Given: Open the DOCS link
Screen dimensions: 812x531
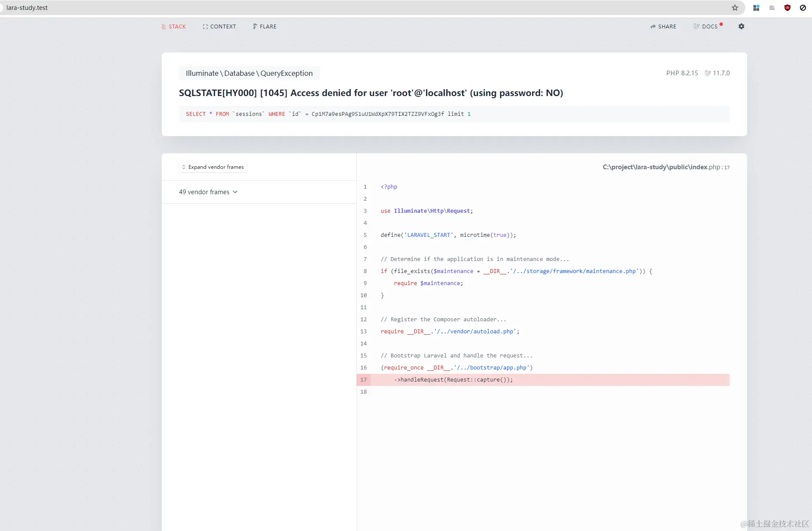Looking at the screenshot, I should tap(710, 26).
